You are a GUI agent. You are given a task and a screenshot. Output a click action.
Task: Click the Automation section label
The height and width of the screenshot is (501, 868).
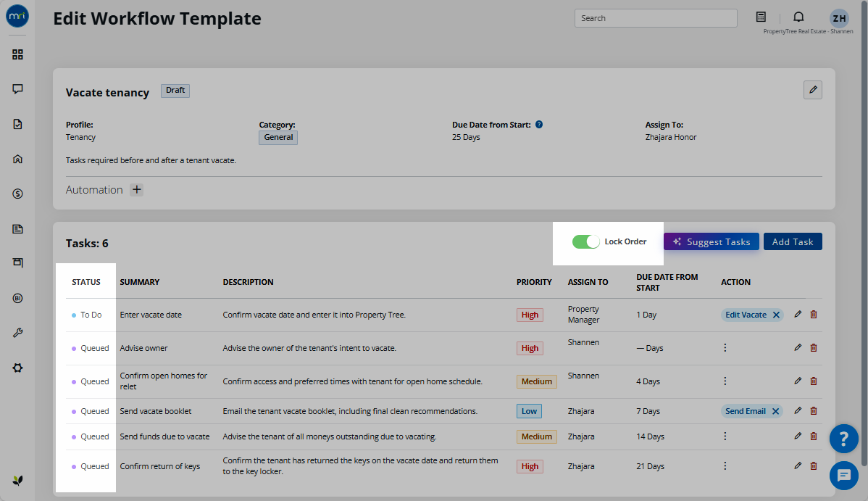point(94,189)
